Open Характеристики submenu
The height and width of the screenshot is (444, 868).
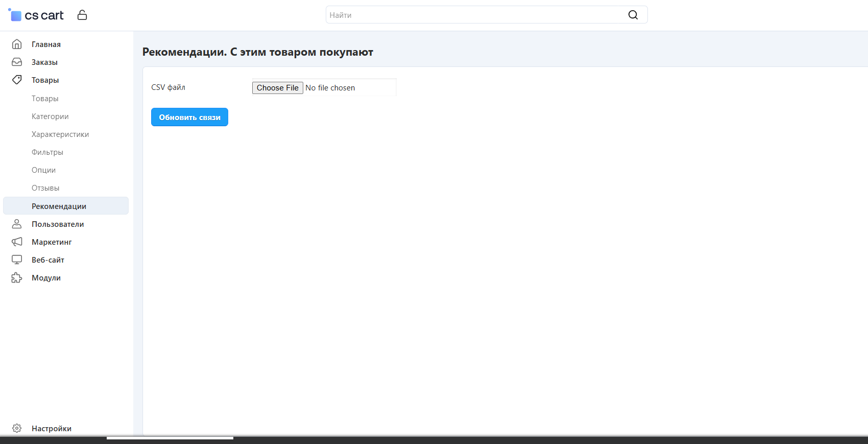[60, 134]
